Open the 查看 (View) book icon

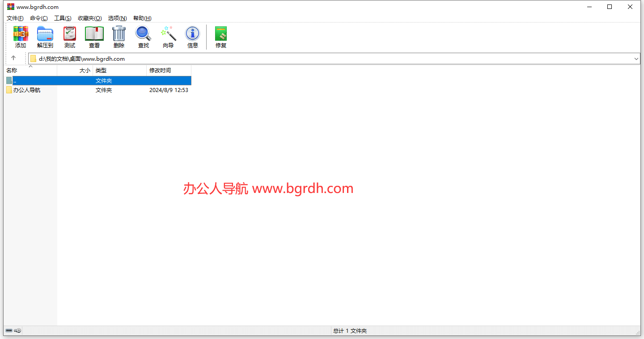pos(94,34)
